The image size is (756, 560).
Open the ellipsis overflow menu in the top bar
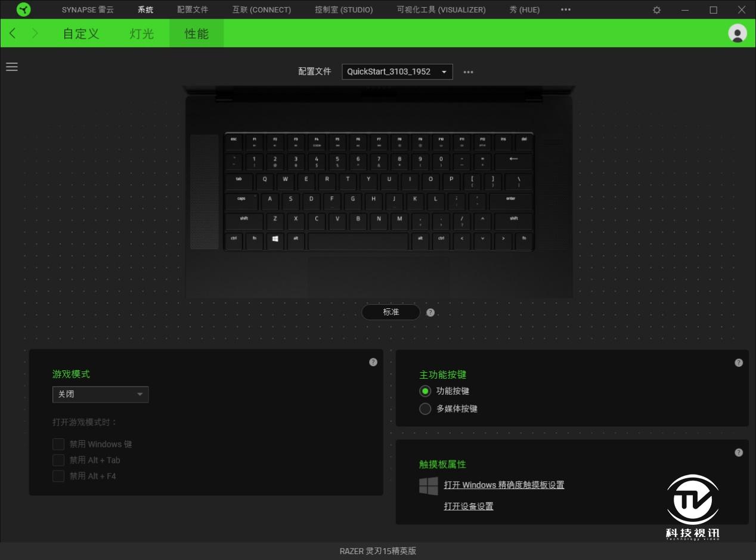565,10
